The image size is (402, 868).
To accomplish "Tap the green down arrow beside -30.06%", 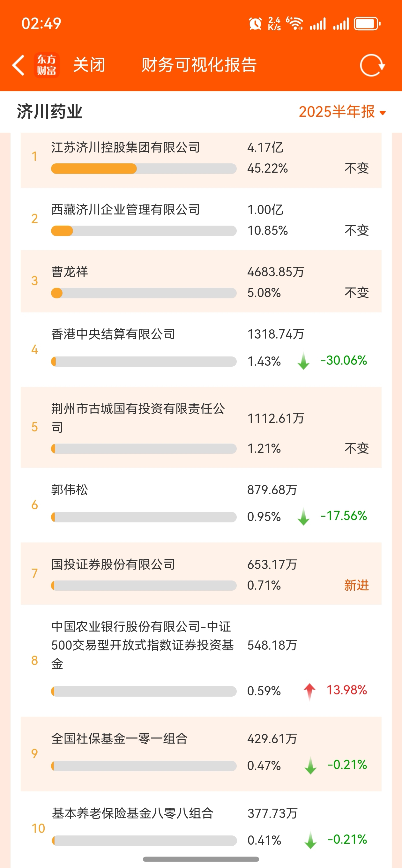I will (304, 361).
